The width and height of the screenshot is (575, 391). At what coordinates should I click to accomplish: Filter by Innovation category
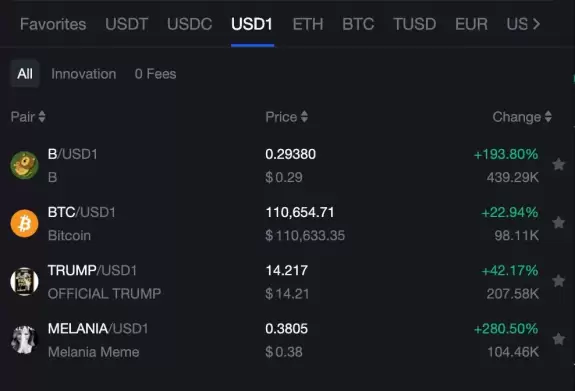pos(84,74)
